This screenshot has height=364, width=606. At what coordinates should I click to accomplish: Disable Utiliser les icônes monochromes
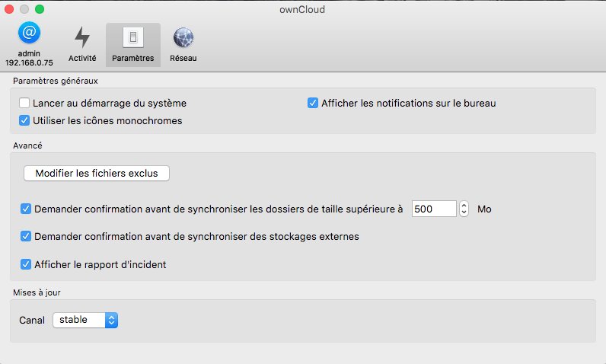coord(25,120)
